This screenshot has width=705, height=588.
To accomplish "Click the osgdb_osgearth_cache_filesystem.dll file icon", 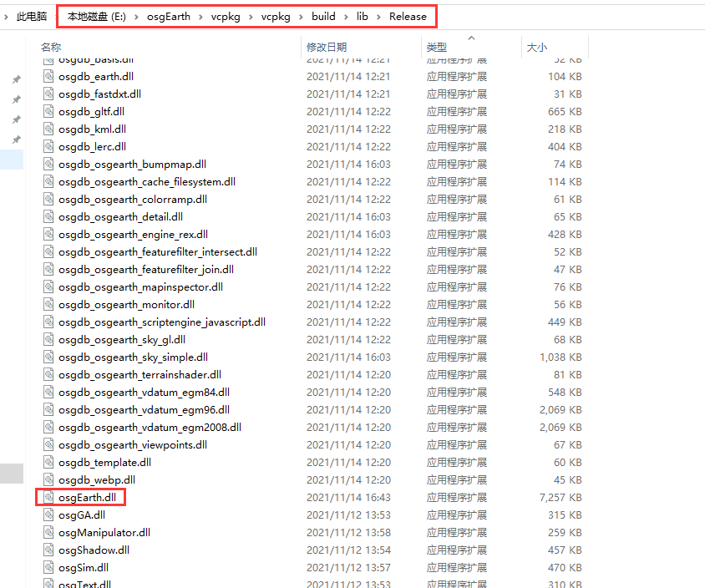I will (48, 181).
